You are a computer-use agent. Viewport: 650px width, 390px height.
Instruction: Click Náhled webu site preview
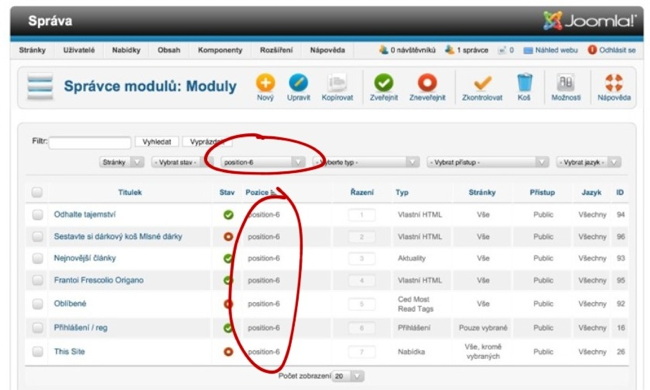click(x=551, y=50)
